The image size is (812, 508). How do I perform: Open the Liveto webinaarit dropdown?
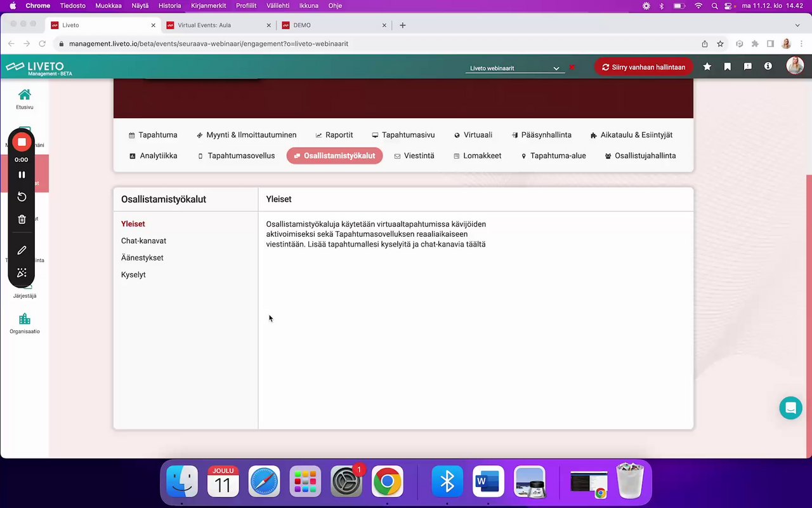pyautogui.click(x=515, y=68)
